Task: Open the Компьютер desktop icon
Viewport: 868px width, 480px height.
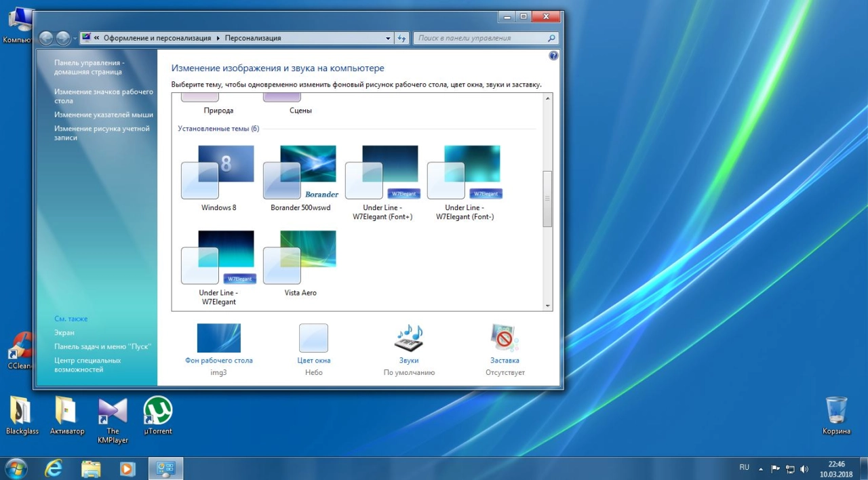Action: click(17, 25)
